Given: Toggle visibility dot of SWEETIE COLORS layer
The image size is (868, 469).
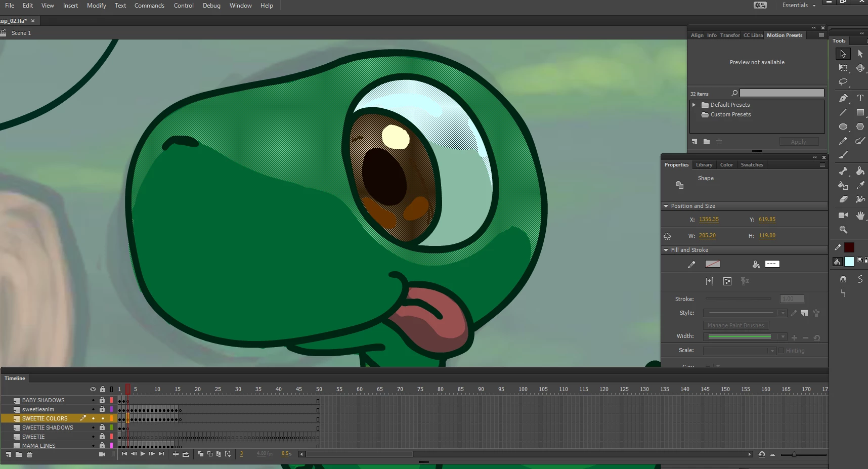Looking at the screenshot, I should coord(93,418).
